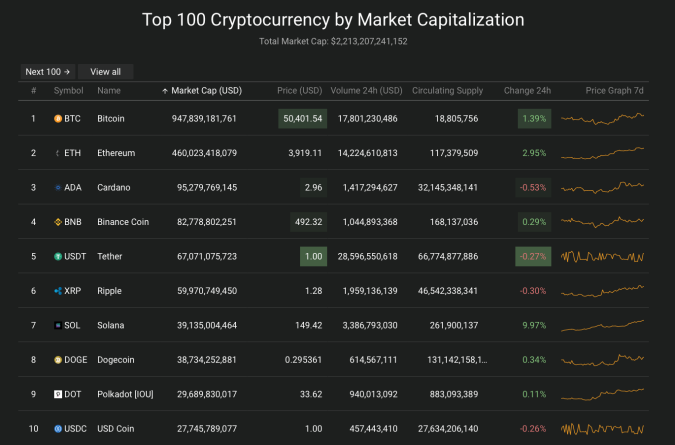Screen dimensions: 675x445
Task: Sort table by Market Cap (USD) header
Action: click(207, 91)
